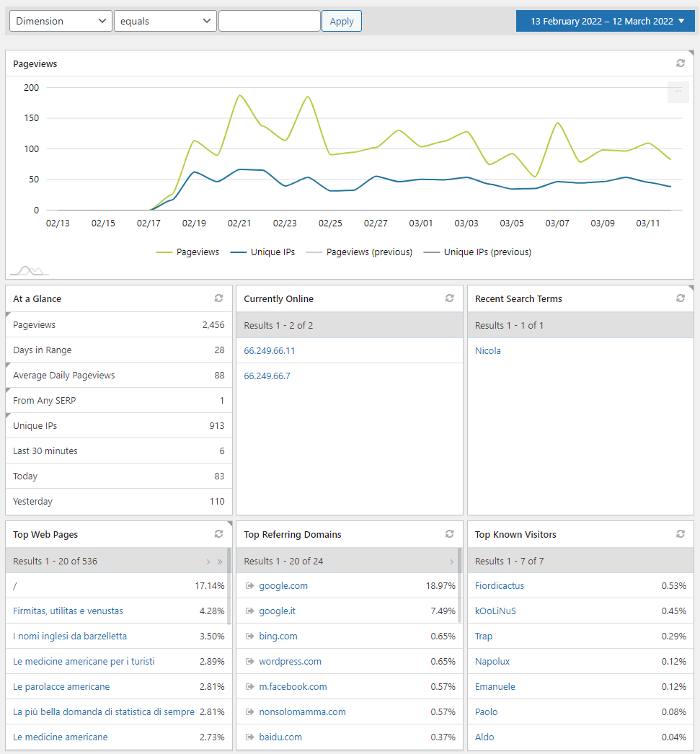Open the equals operator dropdown
The height and width of the screenshot is (754, 700).
(x=165, y=21)
